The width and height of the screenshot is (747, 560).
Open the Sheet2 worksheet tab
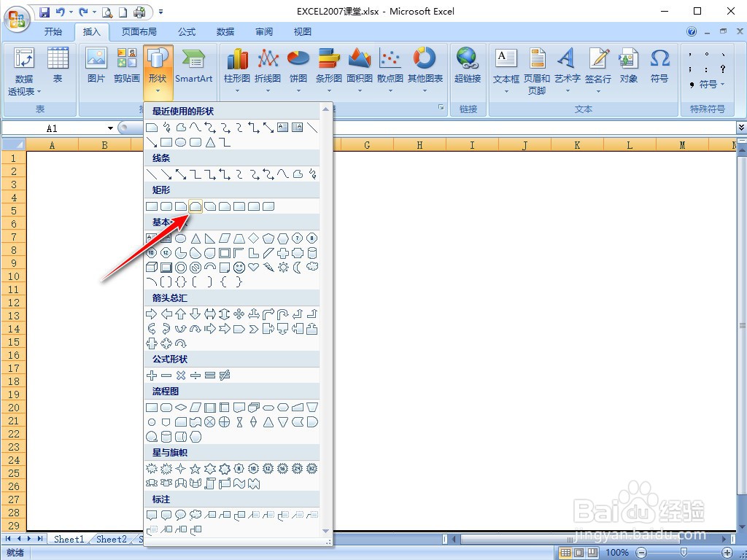click(112, 539)
